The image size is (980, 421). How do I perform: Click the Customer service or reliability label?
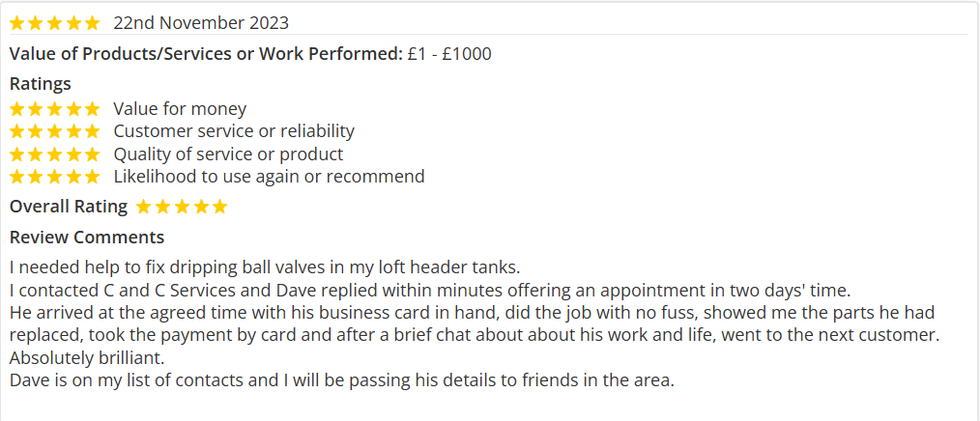click(x=234, y=131)
